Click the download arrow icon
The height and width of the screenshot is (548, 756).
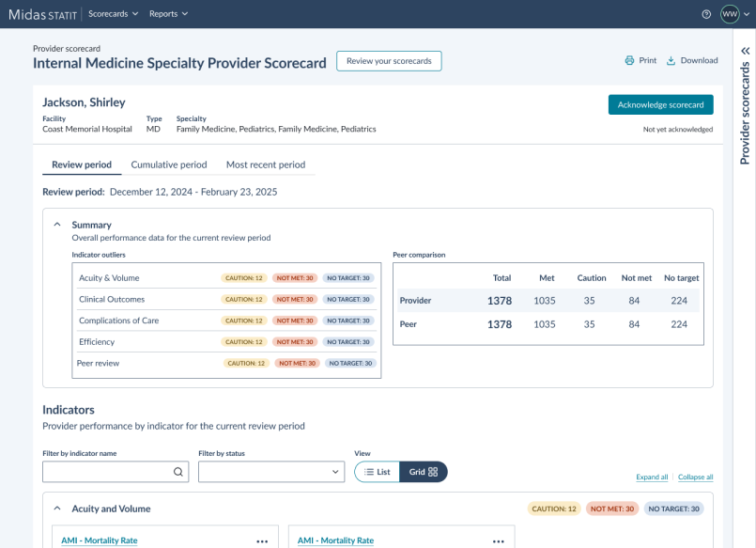pyautogui.click(x=671, y=60)
